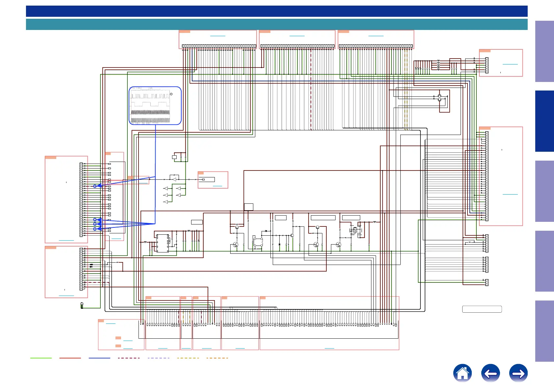Viewport: 554px width, 392px height.
Task: Follow link at bottom of upper-left connector block
Action: tap(66, 240)
